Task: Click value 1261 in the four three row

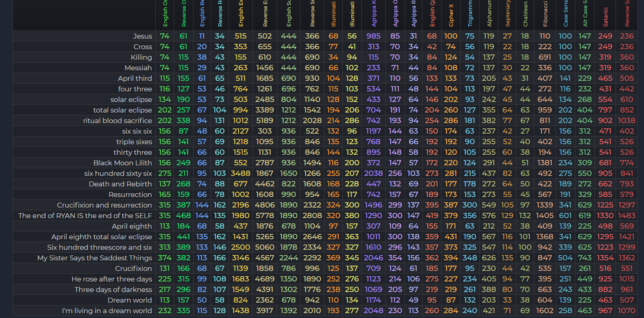Action: tap(265, 89)
